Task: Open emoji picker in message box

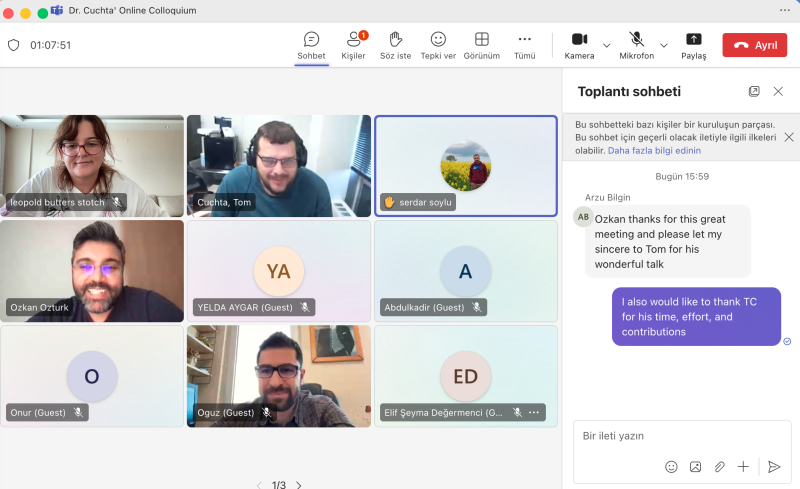Action: click(x=671, y=466)
